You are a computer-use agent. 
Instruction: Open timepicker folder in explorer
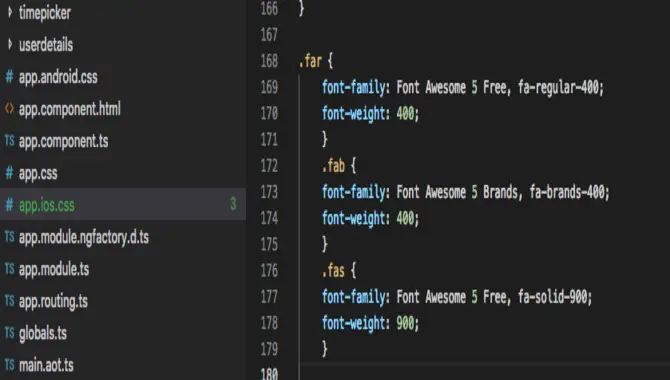point(45,13)
